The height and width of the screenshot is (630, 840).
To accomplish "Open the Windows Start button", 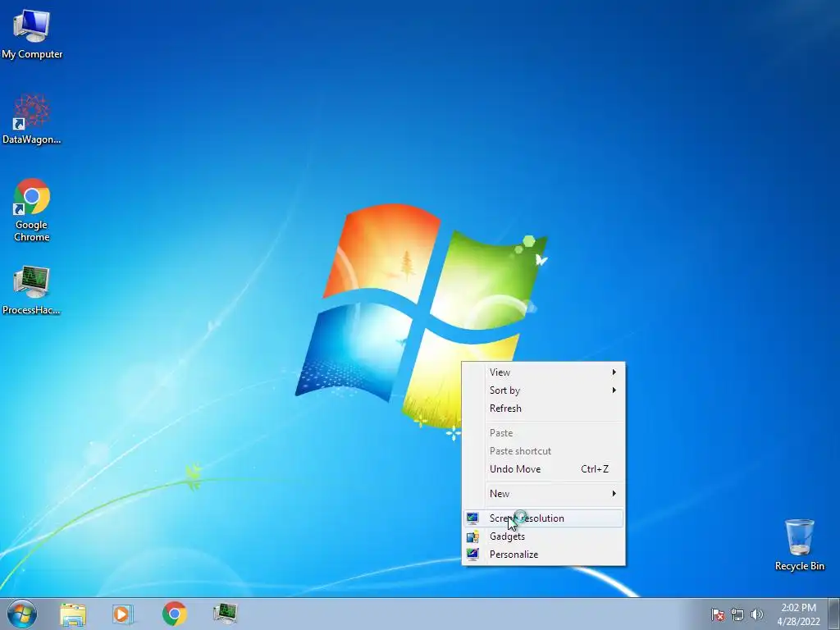I will point(22,614).
